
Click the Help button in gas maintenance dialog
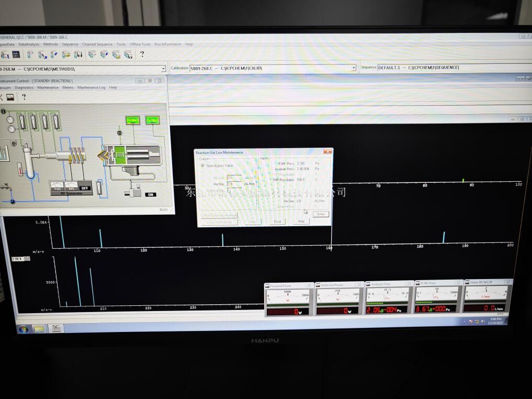pyautogui.click(x=301, y=221)
